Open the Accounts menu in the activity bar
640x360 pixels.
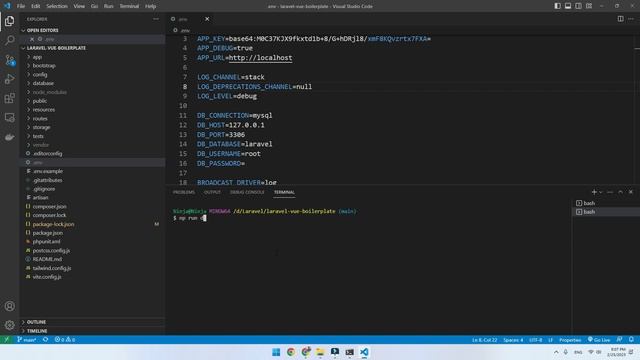click(9, 306)
